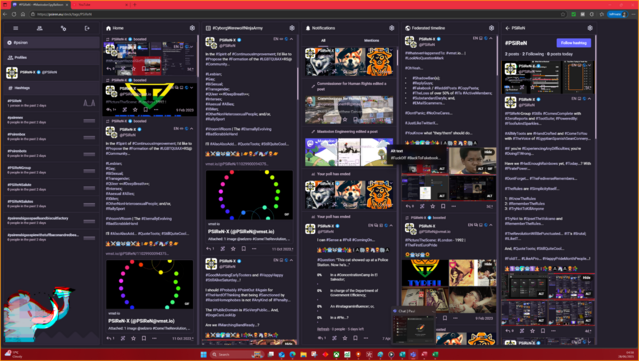Collapse the top Federated timeline post with chevron

pos(491,38)
